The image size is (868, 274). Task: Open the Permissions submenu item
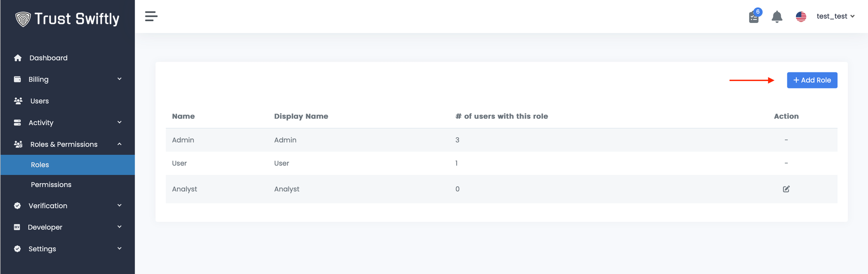point(51,185)
